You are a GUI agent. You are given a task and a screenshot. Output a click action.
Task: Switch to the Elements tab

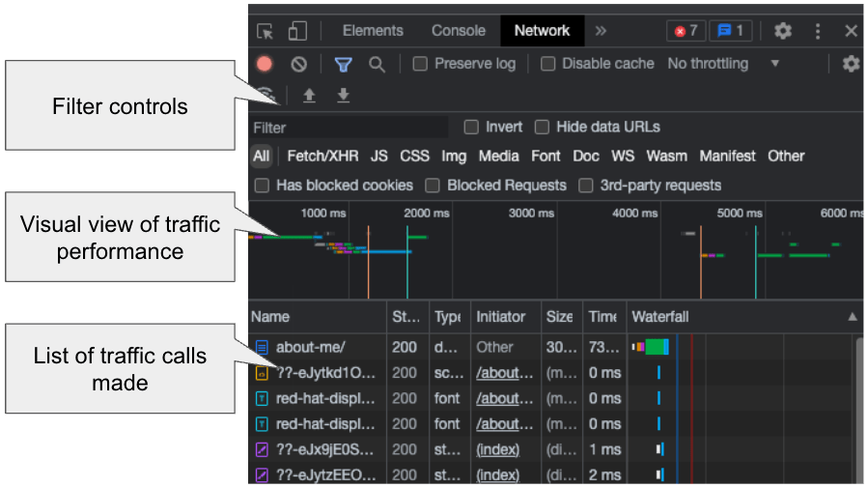(x=373, y=31)
